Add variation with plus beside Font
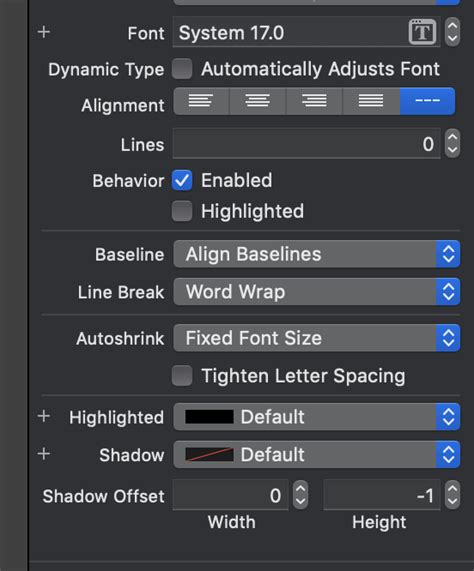474x571 pixels. coord(44,32)
